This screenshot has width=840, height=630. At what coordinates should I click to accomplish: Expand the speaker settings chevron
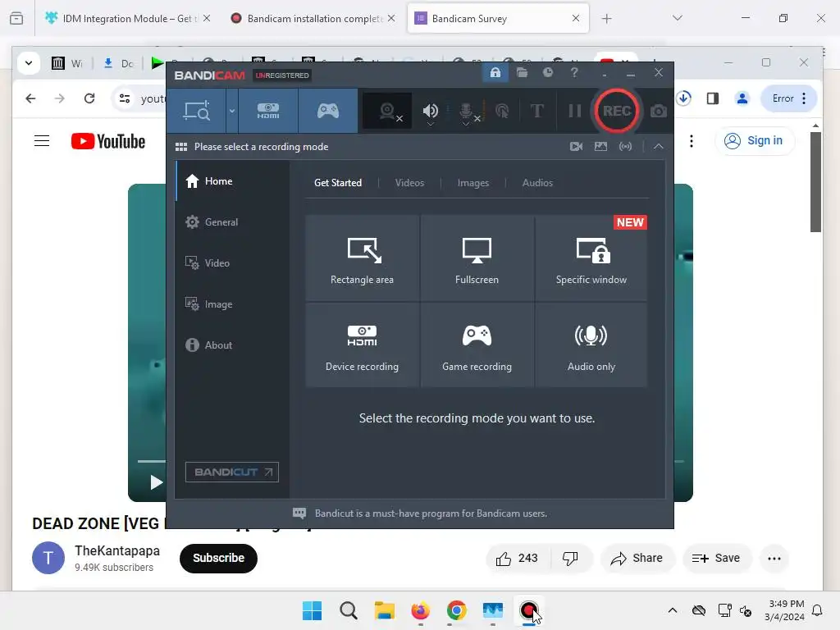tap(430, 124)
